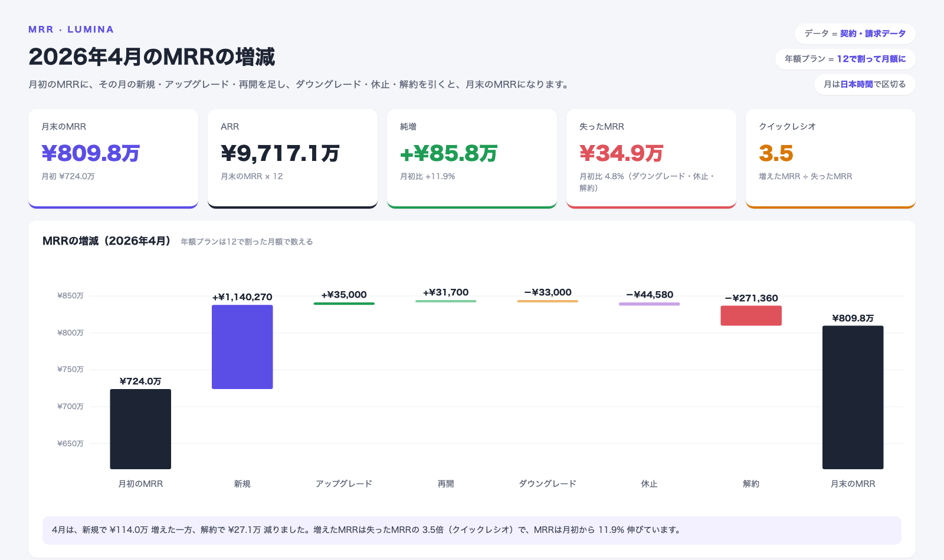The height and width of the screenshot is (560, 944).
Task: Select the ARR summary card
Action: [293, 159]
